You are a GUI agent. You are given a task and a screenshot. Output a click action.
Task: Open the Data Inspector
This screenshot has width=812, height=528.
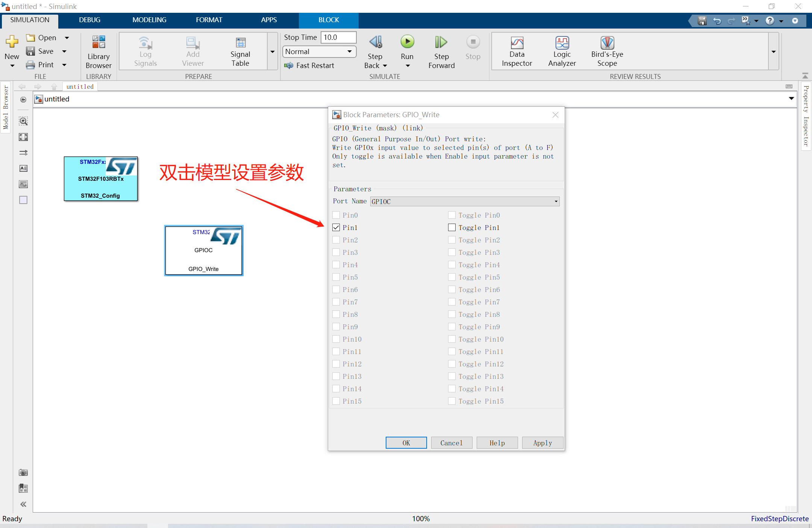click(x=517, y=52)
